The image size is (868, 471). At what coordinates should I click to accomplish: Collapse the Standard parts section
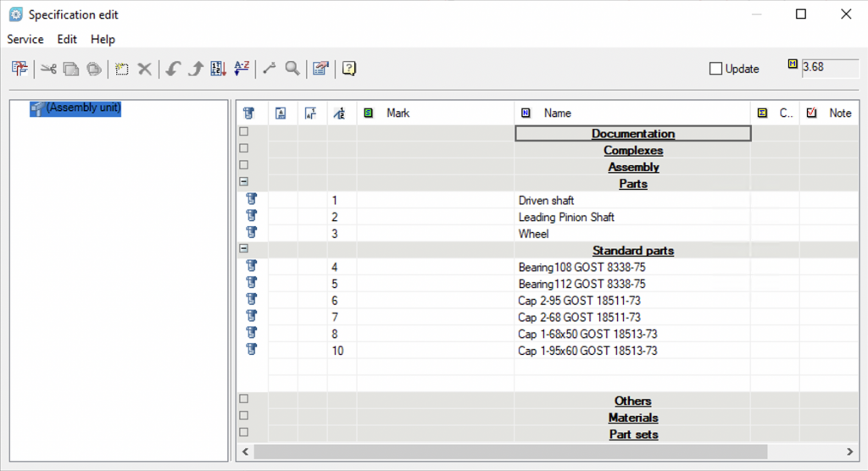pos(244,249)
